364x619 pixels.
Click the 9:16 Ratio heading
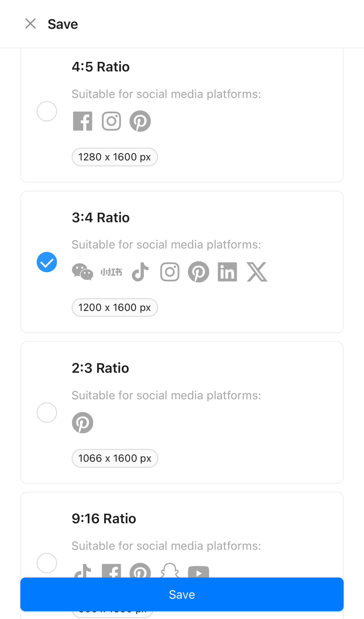104,518
